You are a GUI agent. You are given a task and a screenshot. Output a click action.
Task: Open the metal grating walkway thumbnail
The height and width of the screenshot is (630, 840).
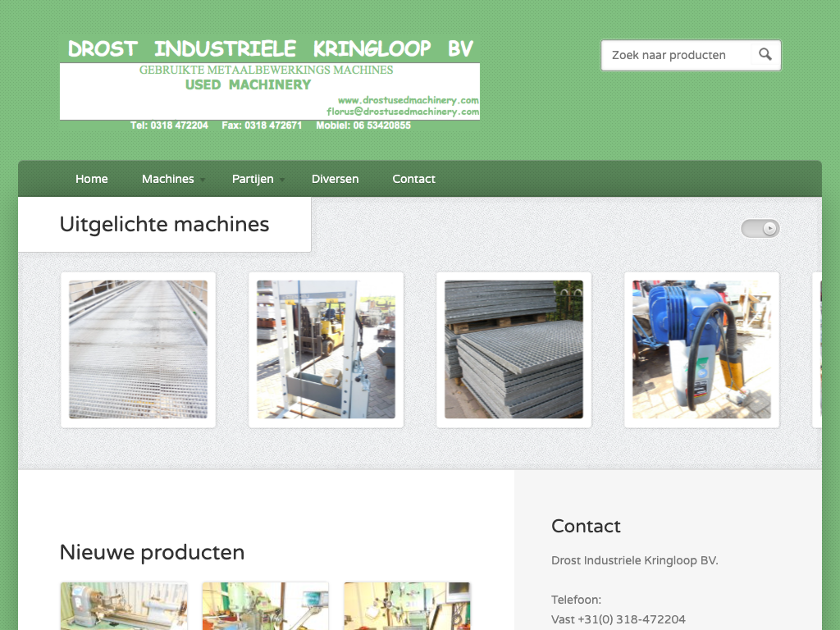click(x=138, y=349)
